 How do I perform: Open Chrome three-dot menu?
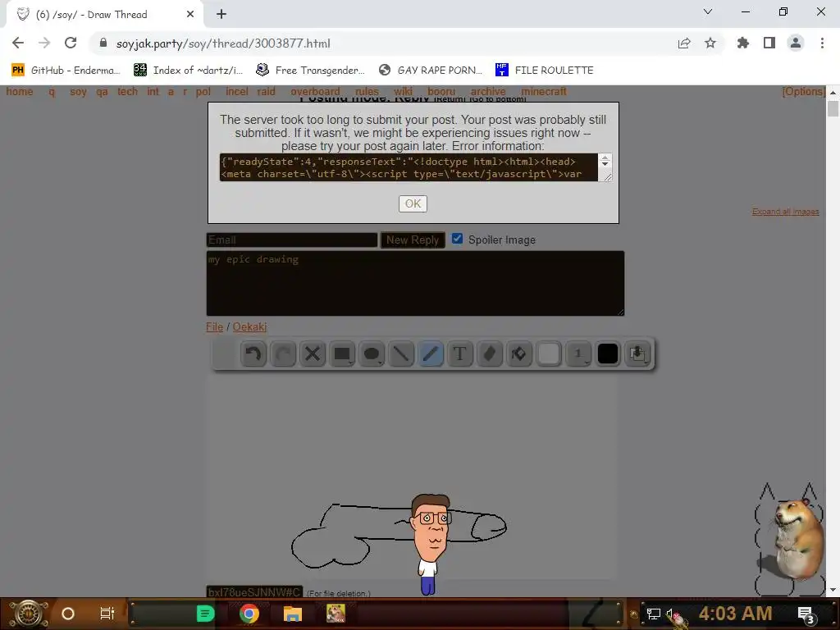click(822, 43)
